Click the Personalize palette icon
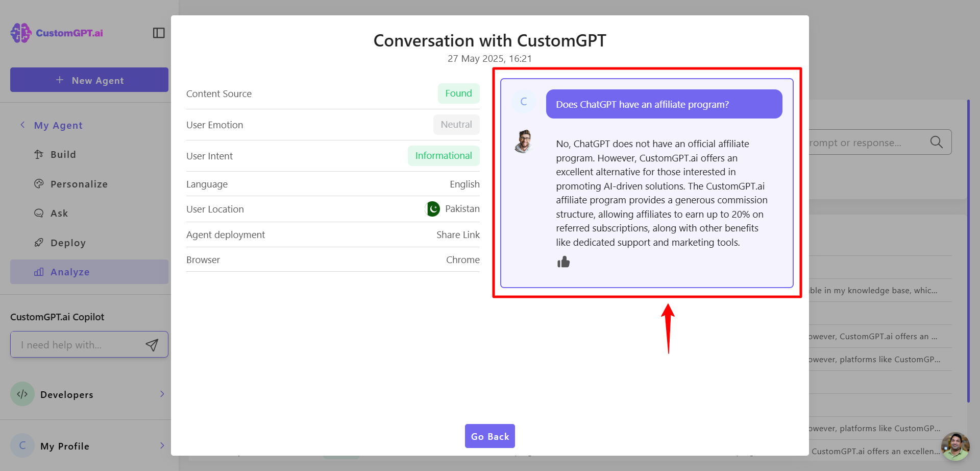The image size is (980, 471). [39, 183]
